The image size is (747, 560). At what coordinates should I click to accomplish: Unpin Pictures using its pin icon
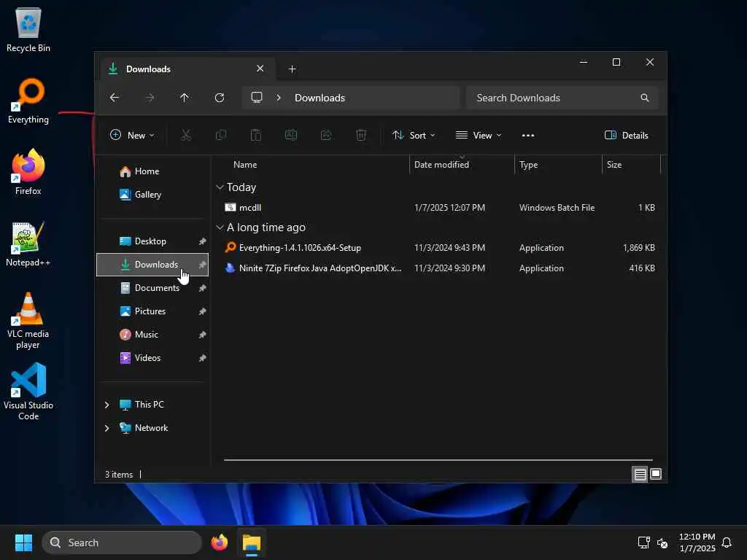point(203,311)
